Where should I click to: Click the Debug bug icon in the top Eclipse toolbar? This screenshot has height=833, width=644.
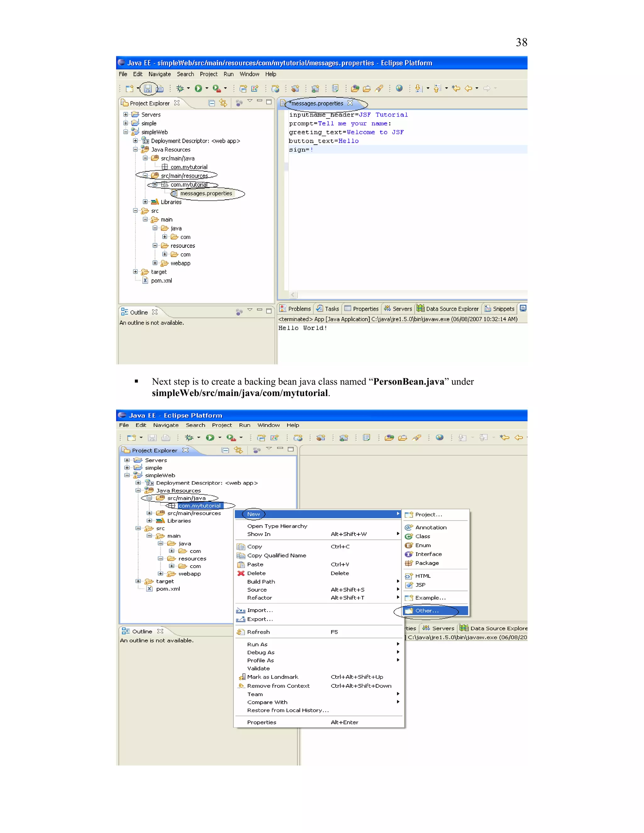click(x=180, y=89)
